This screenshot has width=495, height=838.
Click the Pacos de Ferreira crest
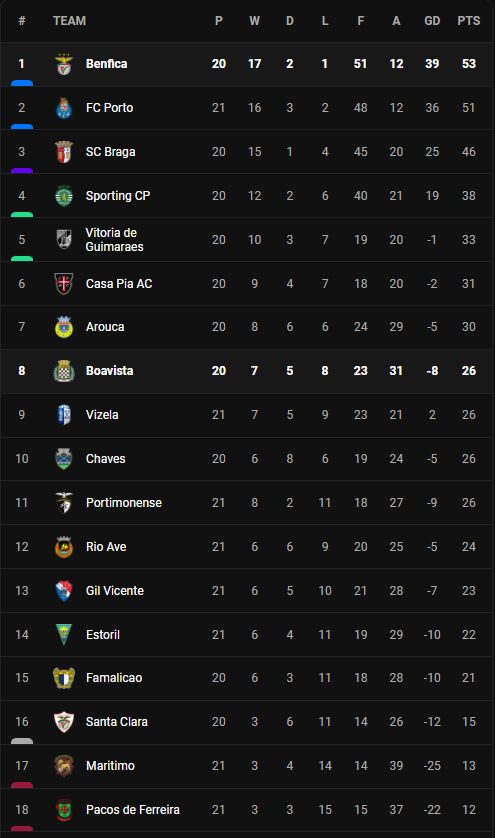click(64, 810)
